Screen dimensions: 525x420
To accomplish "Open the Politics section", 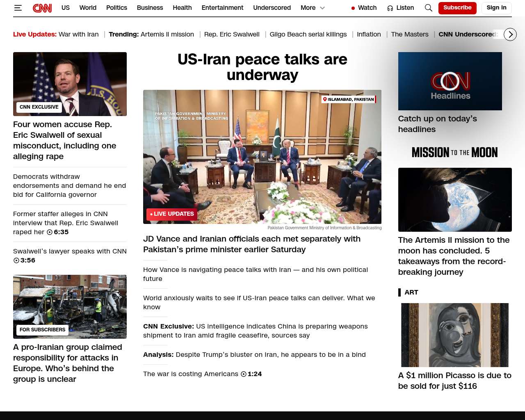I will 116,8.
